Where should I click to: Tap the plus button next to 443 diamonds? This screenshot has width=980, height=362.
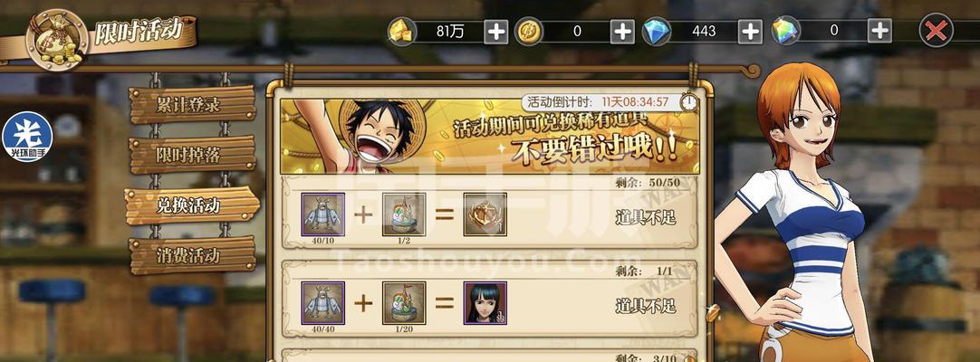pos(750,31)
